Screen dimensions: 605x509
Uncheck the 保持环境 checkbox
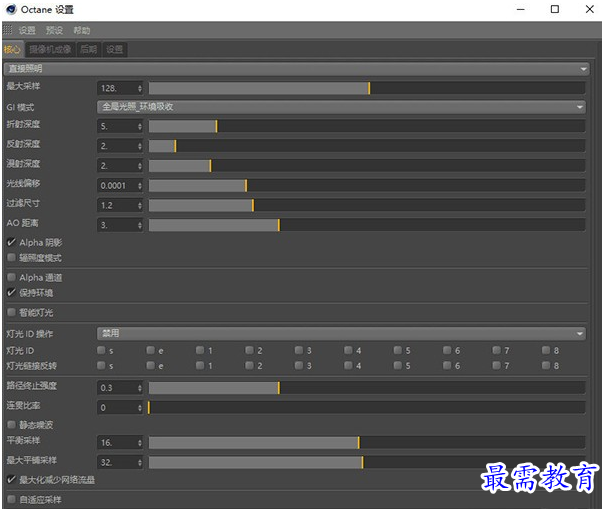(x=12, y=292)
